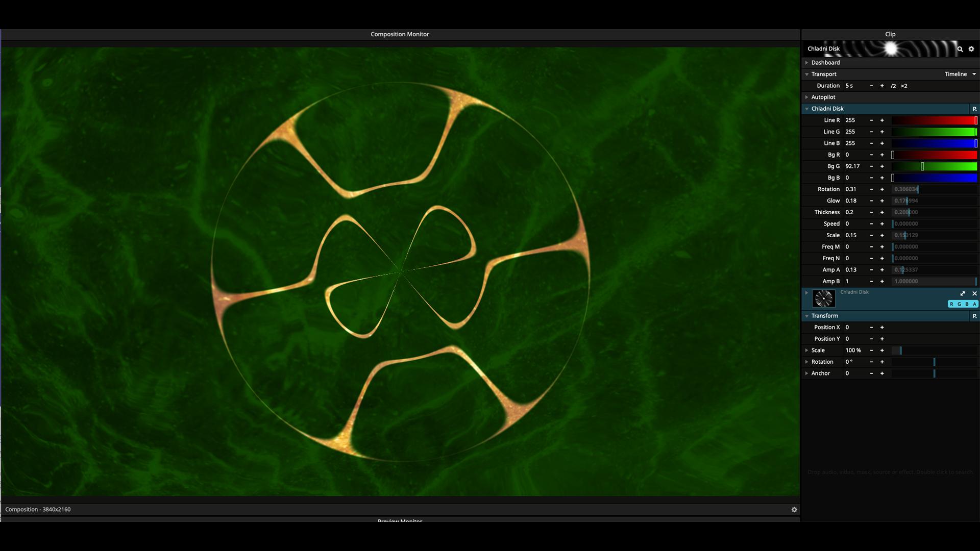The width and height of the screenshot is (980, 551).
Task: Increase Line R with plus icon
Action: (882, 120)
